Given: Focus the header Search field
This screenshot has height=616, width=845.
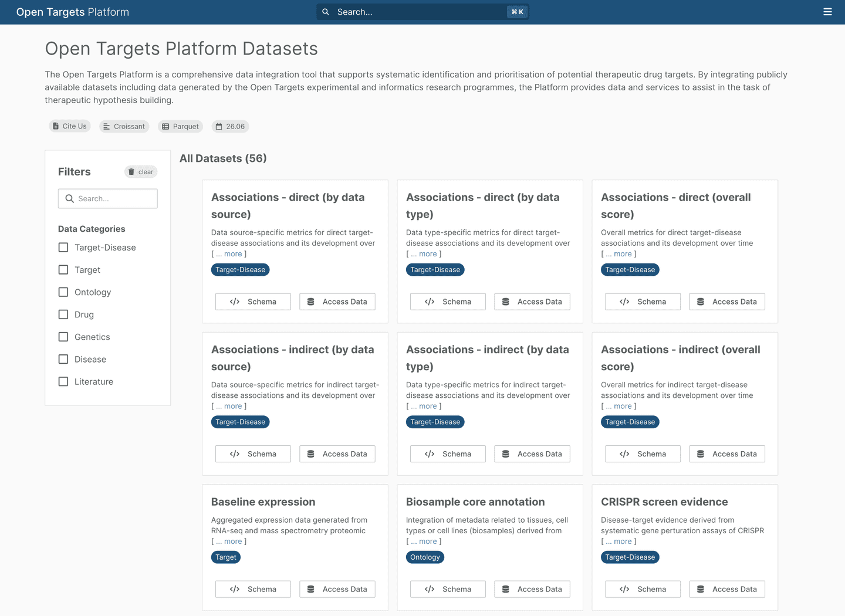Looking at the screenshot, I should coord(422,12).
